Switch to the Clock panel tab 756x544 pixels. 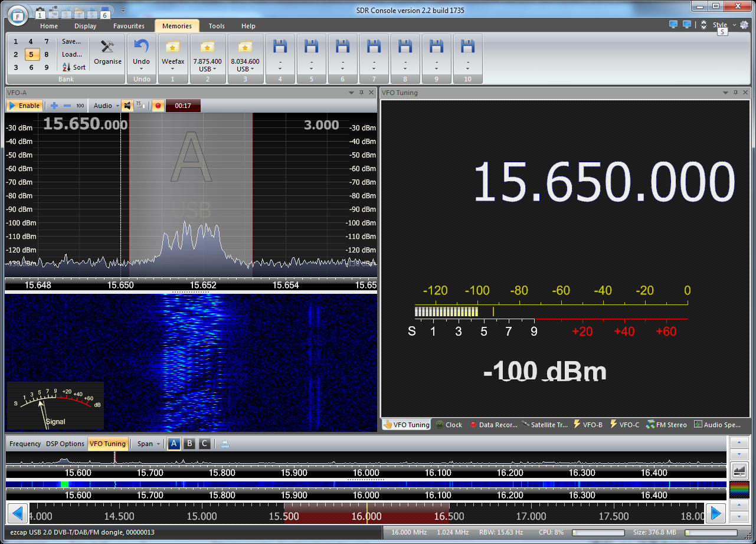click(x=449, y=425)
